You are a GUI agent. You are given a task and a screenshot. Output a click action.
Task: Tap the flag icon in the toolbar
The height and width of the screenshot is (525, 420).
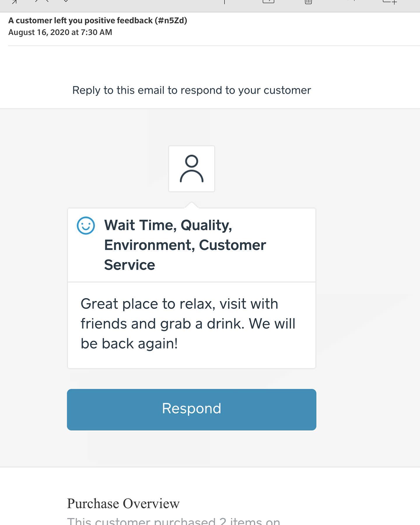pos(224,2)
